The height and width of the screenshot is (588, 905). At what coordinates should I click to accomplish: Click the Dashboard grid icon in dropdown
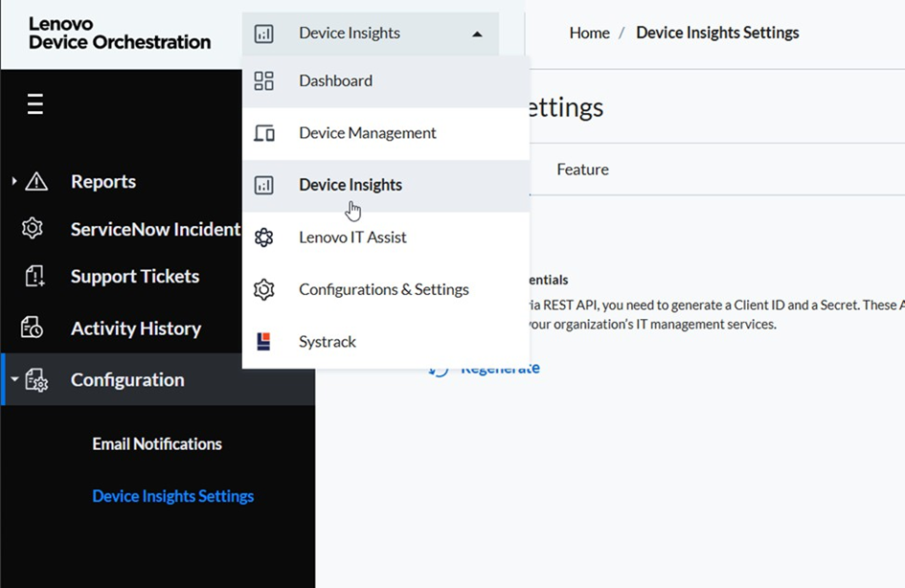(x=263, y=81)
